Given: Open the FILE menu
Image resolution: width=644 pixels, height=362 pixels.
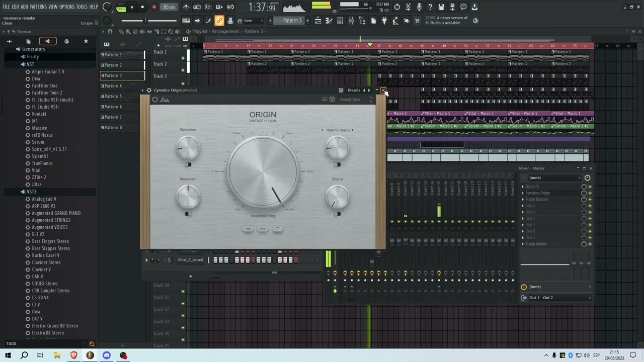Looking at the screenshot, I should 7,7.
